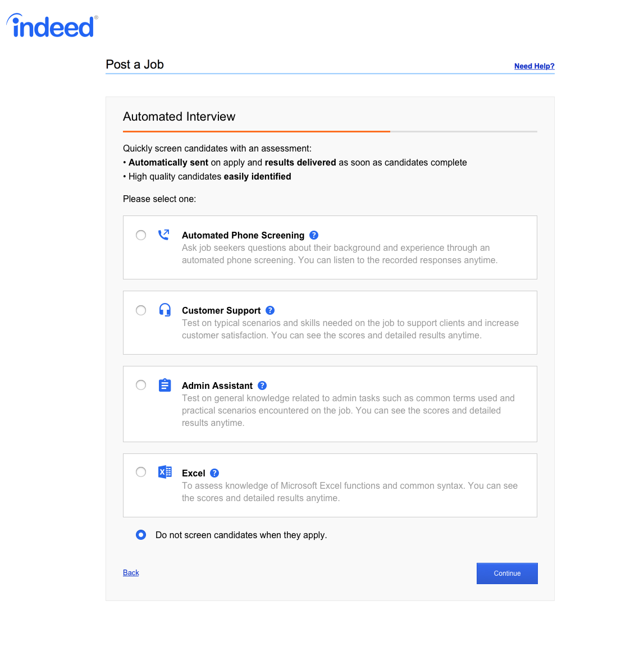The height and width of the screenshot is (670, 644).
Task: Click the Excel spreadsheet icon
Action: click(x=165, y=472)
